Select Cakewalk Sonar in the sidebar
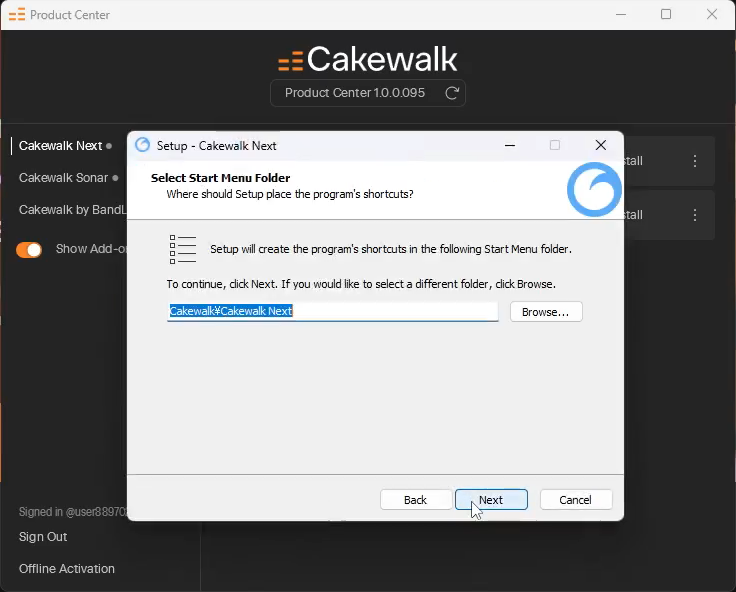Viewport: 736px width, 592px height. [64, 178]
